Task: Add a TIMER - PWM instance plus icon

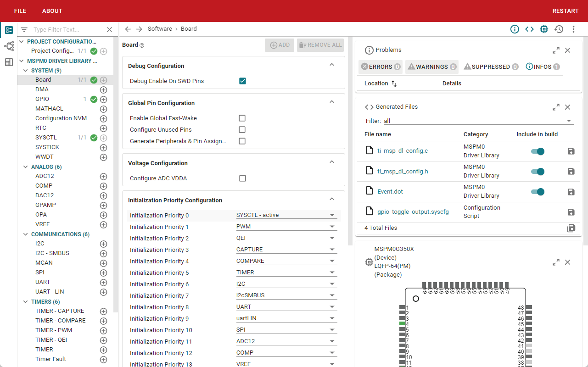Action: [x=103, y=331]
